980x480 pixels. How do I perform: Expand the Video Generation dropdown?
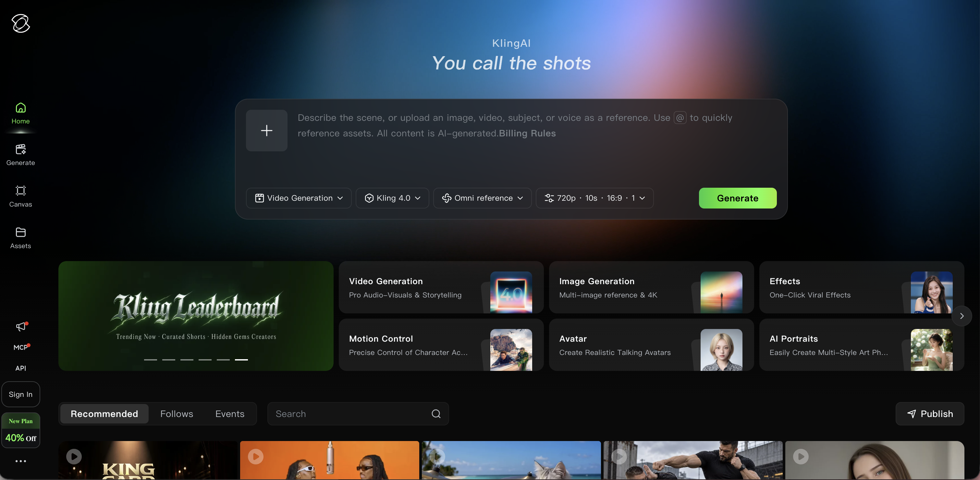(x=299, y=198)
